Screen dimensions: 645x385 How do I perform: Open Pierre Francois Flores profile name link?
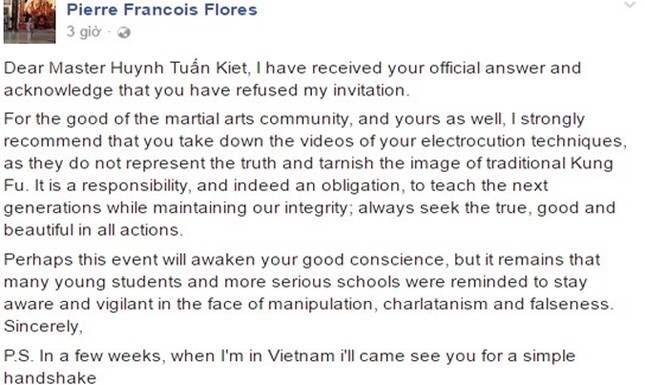tap(162, 9)
